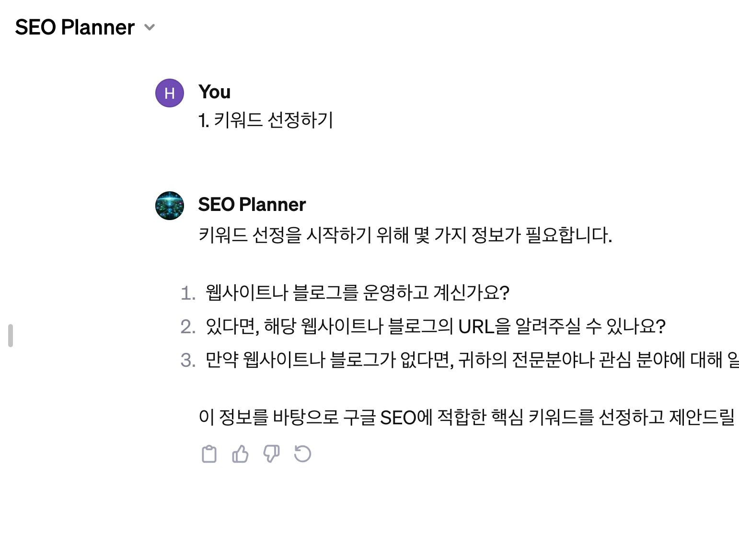Click the SEO Planner round avatar image

pyautogui.click(x=170, y=206)
